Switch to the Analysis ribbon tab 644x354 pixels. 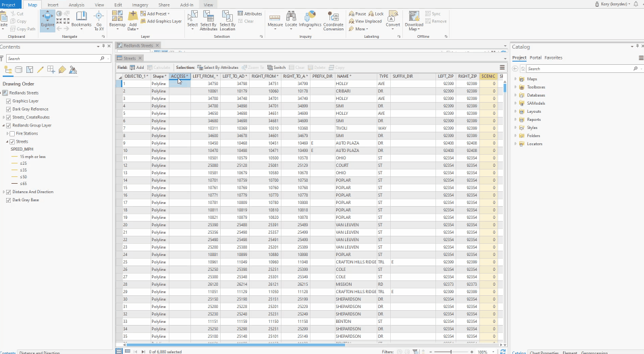click(x=76, y=5)
